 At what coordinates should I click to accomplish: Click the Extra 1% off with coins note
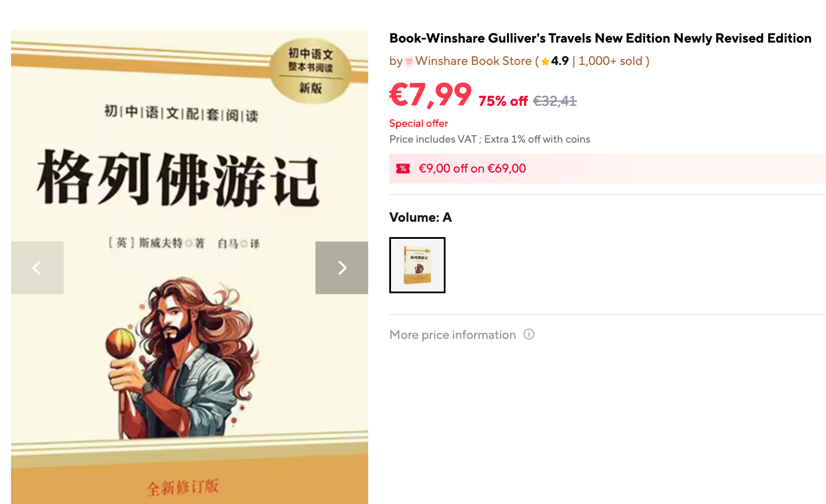tap(537, 139)
